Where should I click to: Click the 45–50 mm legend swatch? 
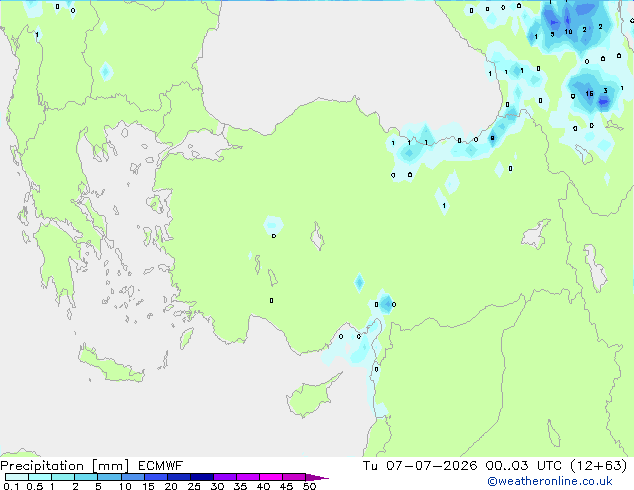click(294, 477)
